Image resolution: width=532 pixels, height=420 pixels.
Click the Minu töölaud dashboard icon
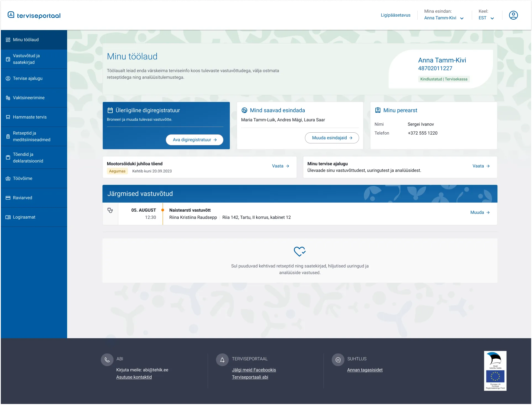[x=8, y=40]
